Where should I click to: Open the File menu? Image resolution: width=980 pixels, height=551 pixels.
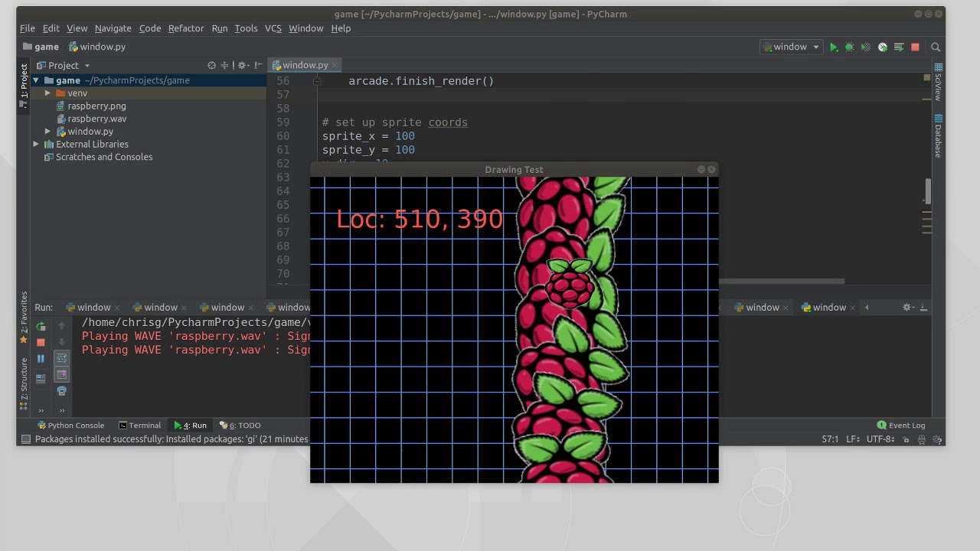[x=28, y=28]
